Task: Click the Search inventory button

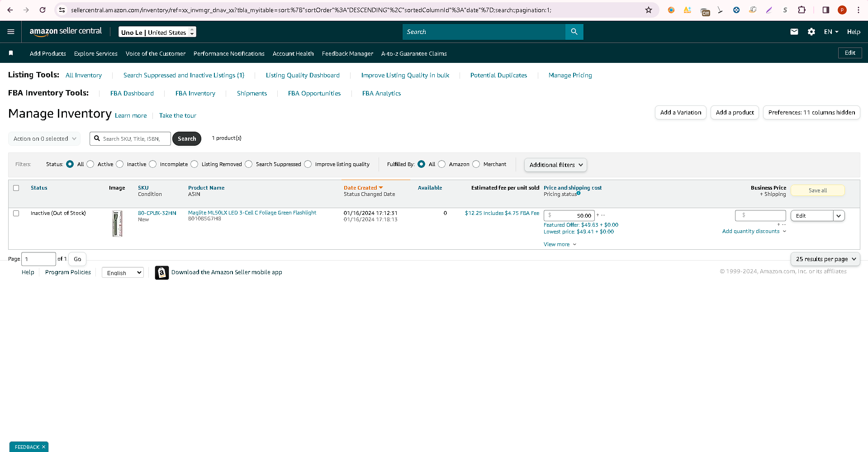Action: (x=187, y=139)
